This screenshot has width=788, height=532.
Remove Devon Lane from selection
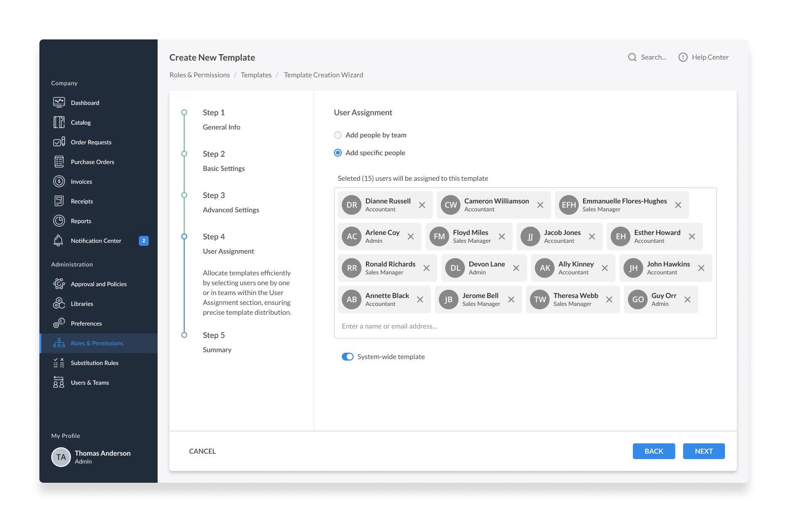[516, 268]
